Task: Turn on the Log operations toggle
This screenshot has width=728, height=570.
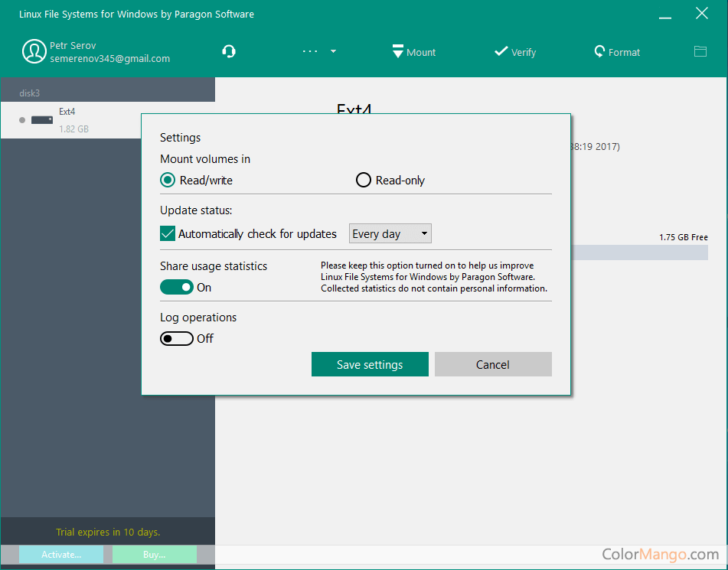Action: click(177, 338)
